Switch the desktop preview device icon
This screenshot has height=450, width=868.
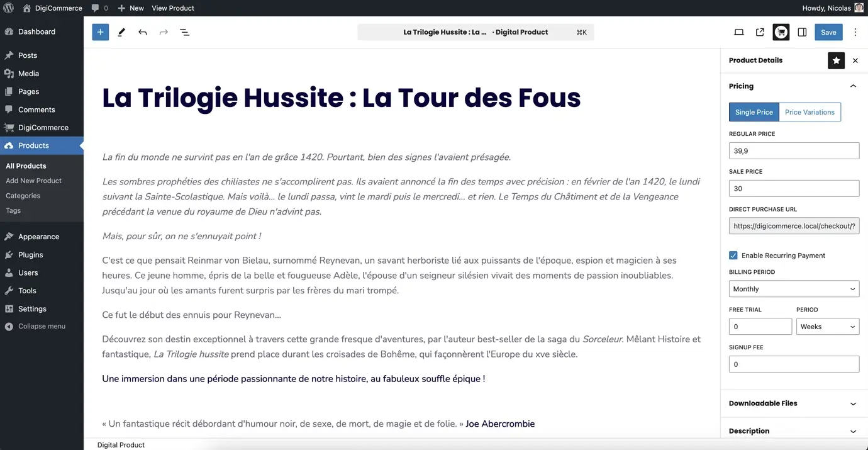pos(739,32)
